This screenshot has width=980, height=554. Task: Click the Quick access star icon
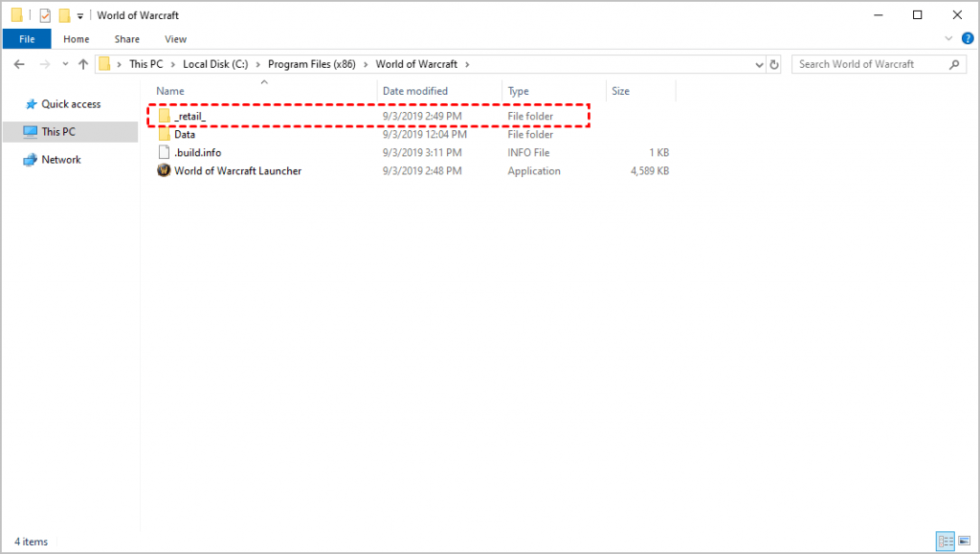point(32,104)
